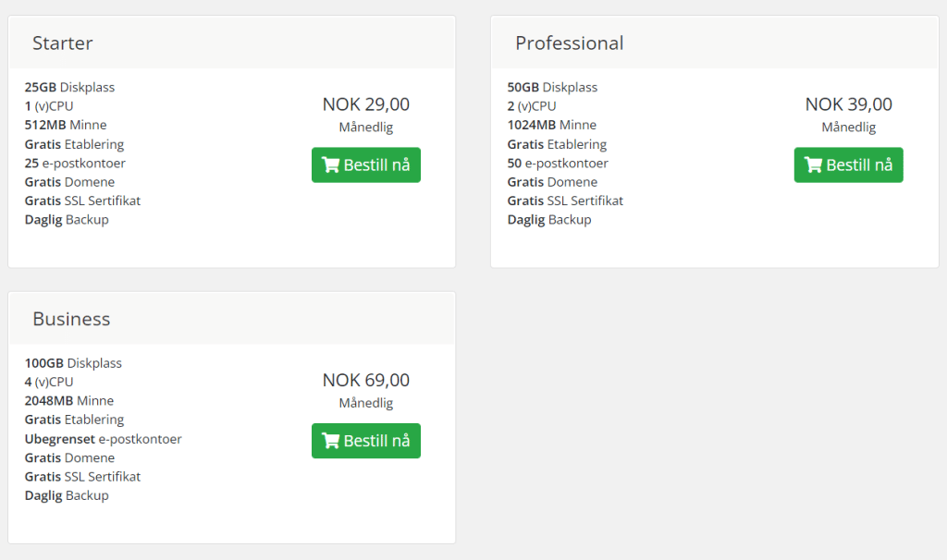Click Månedlig label under Professional price
Image resolution: width=947 pixels, height=560 pixels.
click(x=848, y=128)
